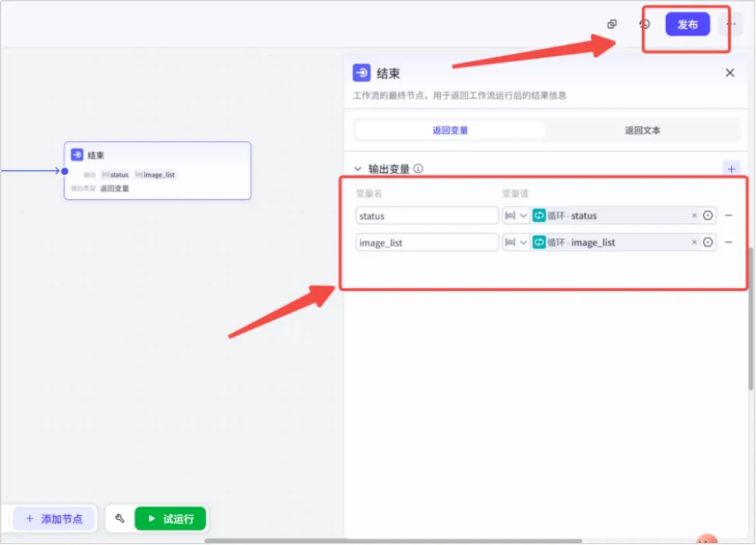Click the loop icon in image_list value
Screen dimensions: 756x545
click(538, 242)
